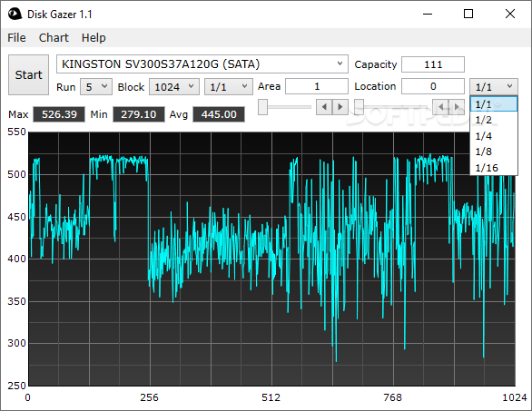
Task: Minimize the Disk Gazer window
Action: (428, 14)
